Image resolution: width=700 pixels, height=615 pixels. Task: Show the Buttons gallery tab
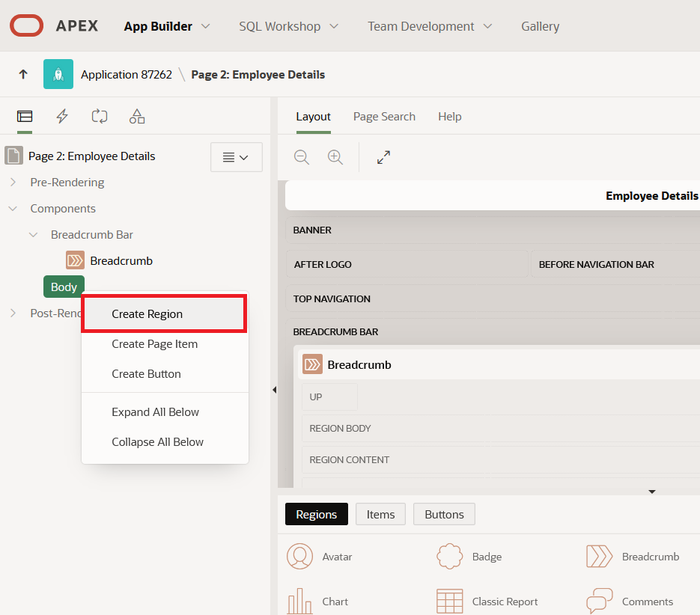click(x=444, y=514)
